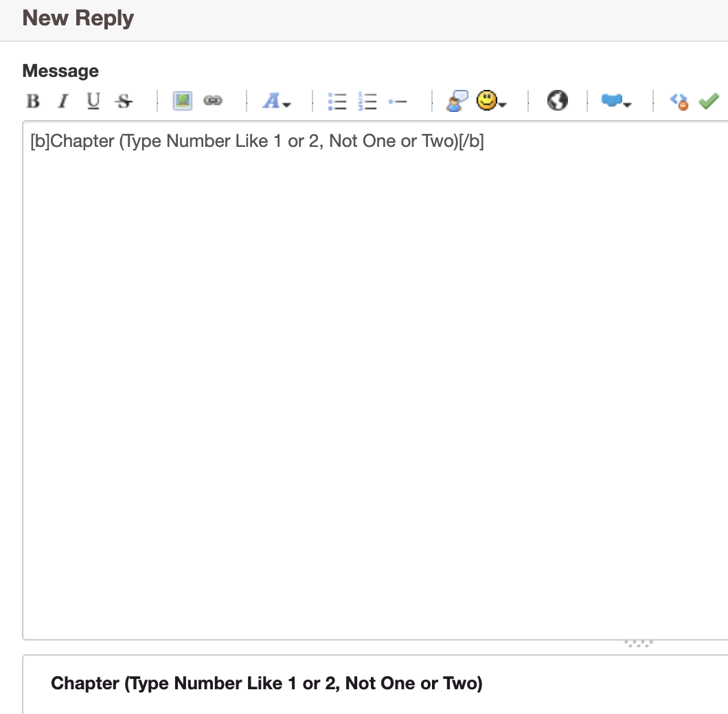Insert a bulleted list

pyautogui.click(x=337, y=102)
